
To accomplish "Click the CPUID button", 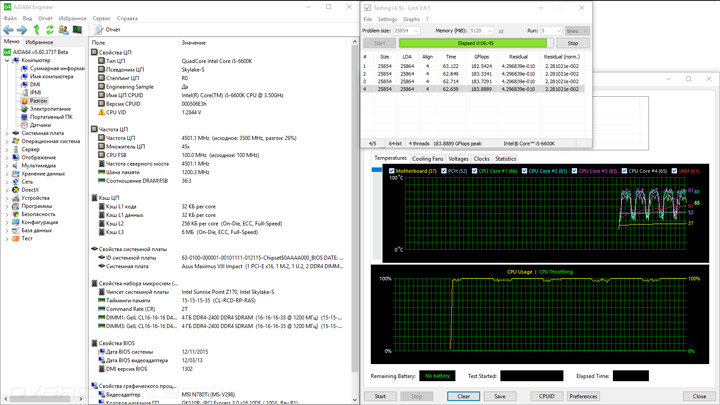I will tap(546, 396).
